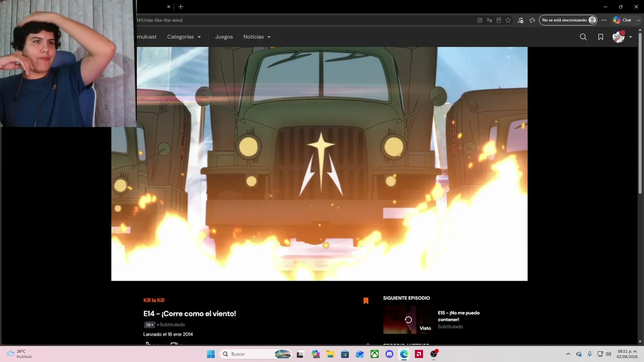Open File Explorer from the taskbar
Viewport: 644px width, 362px height.
[x=330, y=354]
